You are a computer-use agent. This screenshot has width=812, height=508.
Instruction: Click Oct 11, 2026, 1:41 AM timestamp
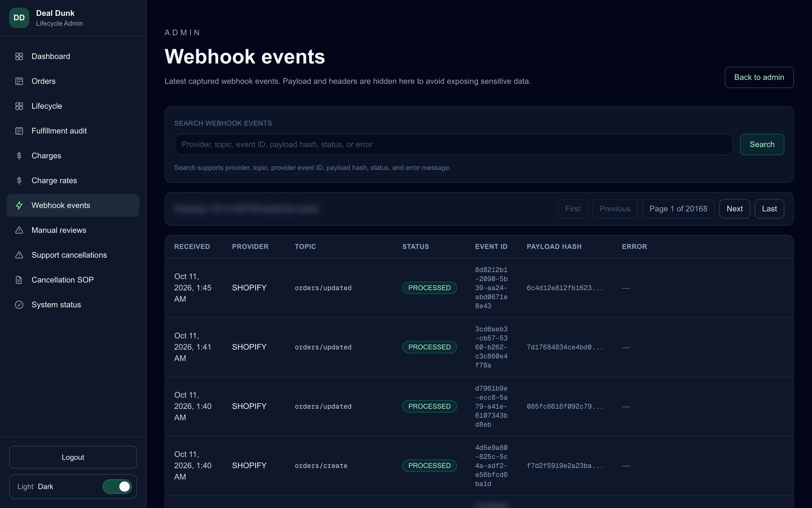193,347
